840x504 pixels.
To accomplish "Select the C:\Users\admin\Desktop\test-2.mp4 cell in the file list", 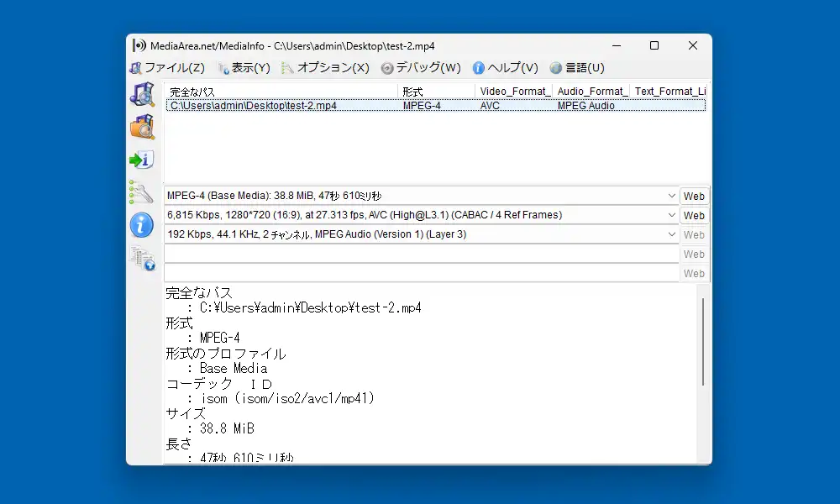I will (254, 106).
